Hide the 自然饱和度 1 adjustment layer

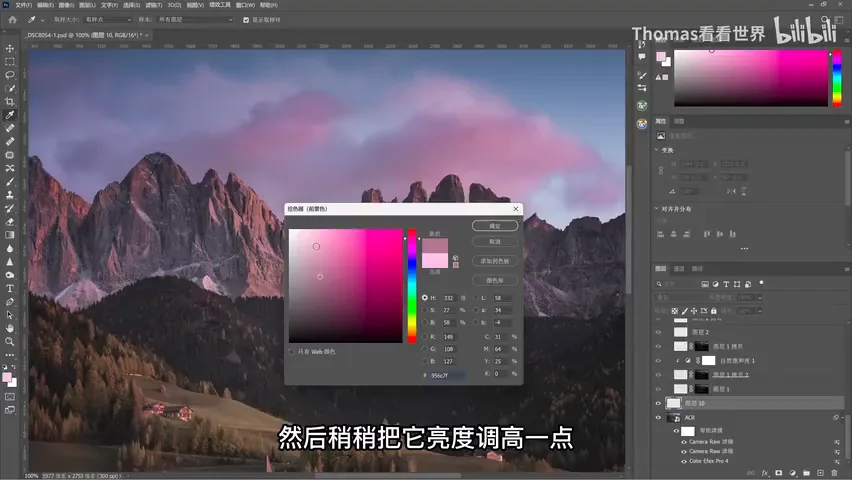tap(658, 360)
